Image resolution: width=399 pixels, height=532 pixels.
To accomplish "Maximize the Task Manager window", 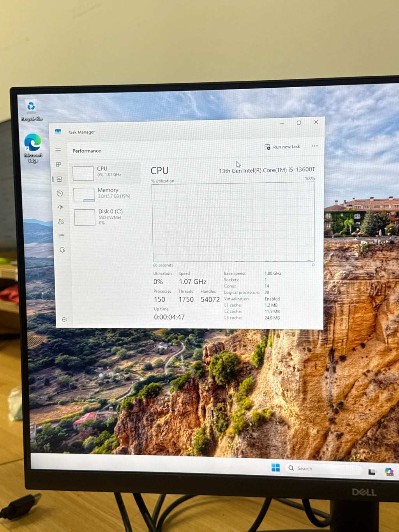I will 299,122.
